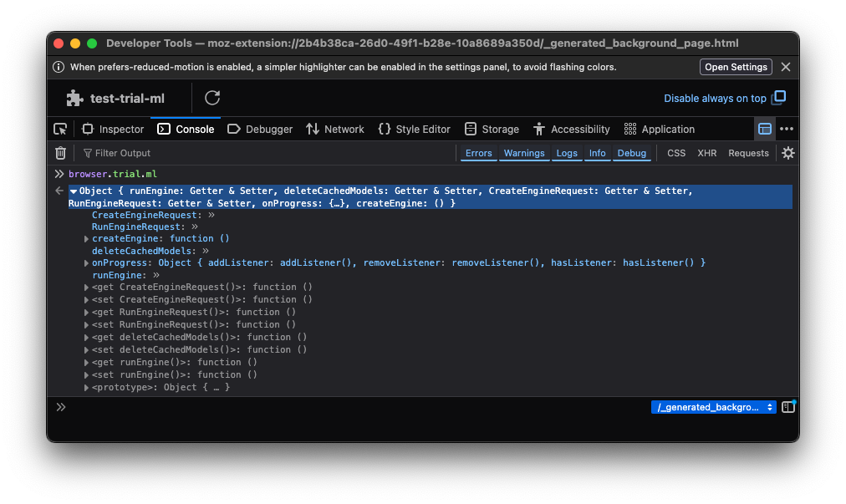Expand the onProgress Object entry
This screenshot has height=504, width=846.
pyautogui.click(x=86, y=262)
